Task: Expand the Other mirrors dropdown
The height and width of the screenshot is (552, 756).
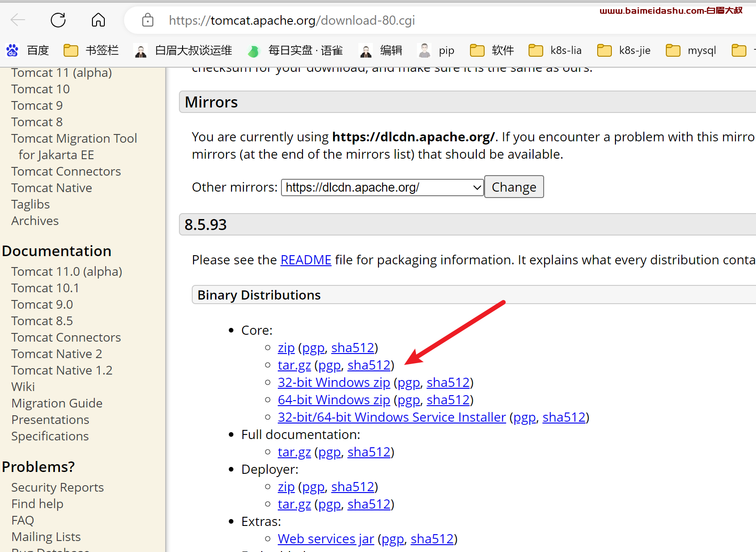Action: tap(383, 188)
